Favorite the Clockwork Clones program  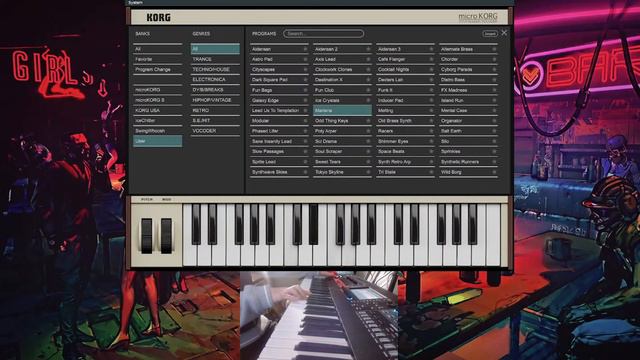[x=368, y=70]
